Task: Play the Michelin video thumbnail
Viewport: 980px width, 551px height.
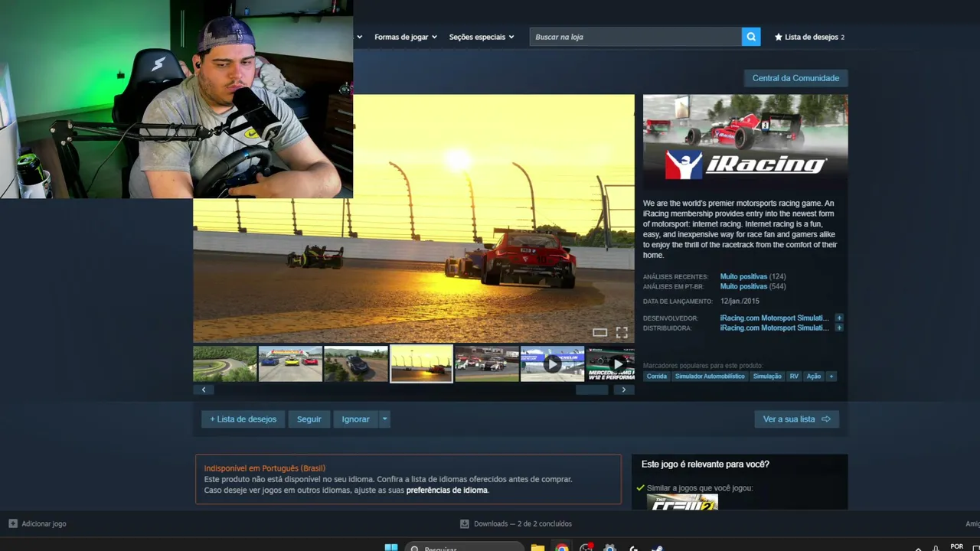Action: [x=552, y=364]
